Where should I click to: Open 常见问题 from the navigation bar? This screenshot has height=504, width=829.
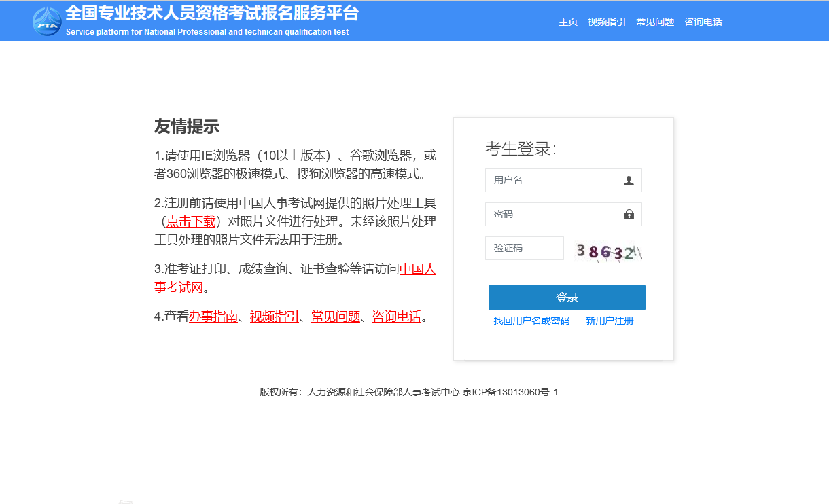point(654,21)
